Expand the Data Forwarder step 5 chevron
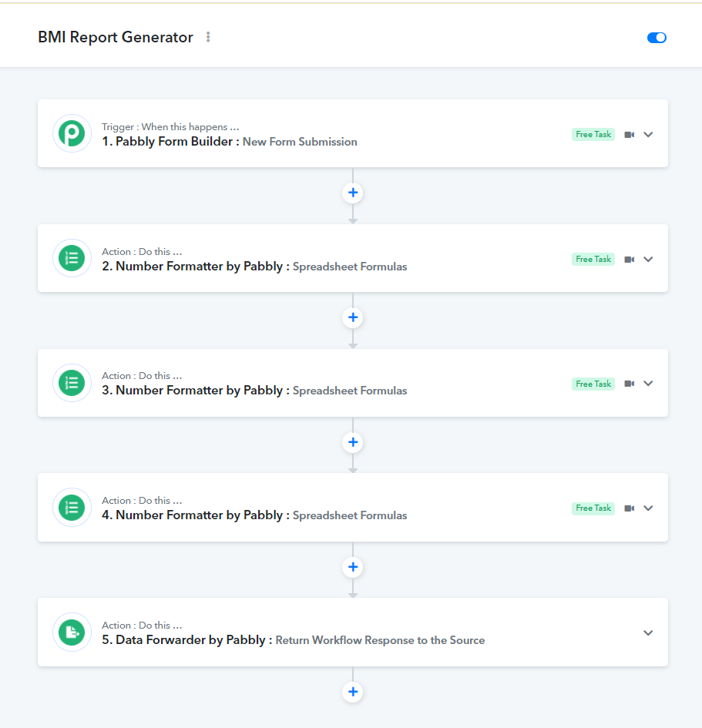702x728 pixels. click(648, 632)
